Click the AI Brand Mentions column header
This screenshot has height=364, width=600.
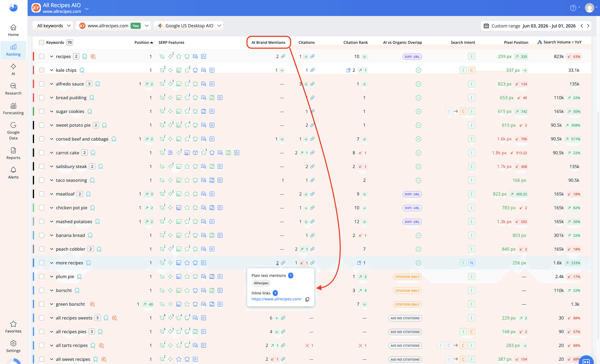[268, 42]
